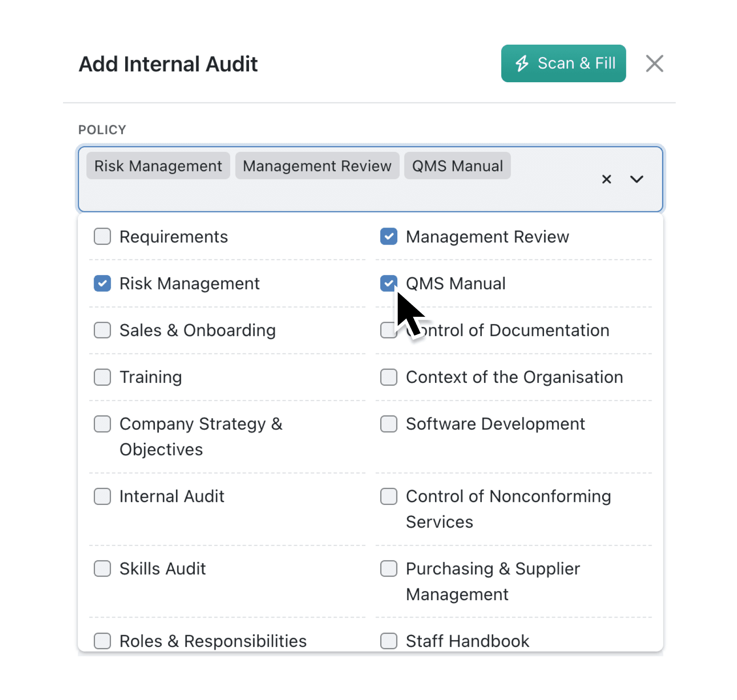Enable Sales & Onboarding
Viewport: 737px width, 700px height.
[x=102, y=330]
